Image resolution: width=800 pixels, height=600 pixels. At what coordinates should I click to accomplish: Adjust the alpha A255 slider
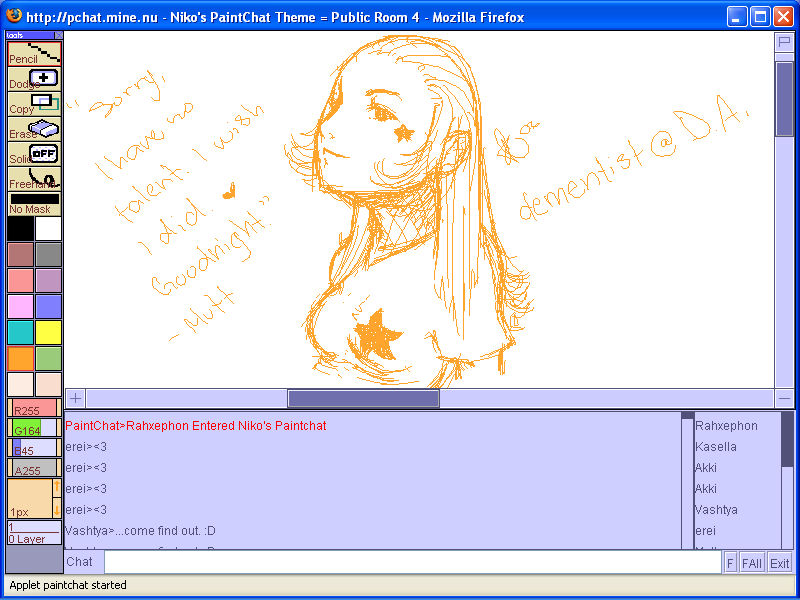coord(34,468)
